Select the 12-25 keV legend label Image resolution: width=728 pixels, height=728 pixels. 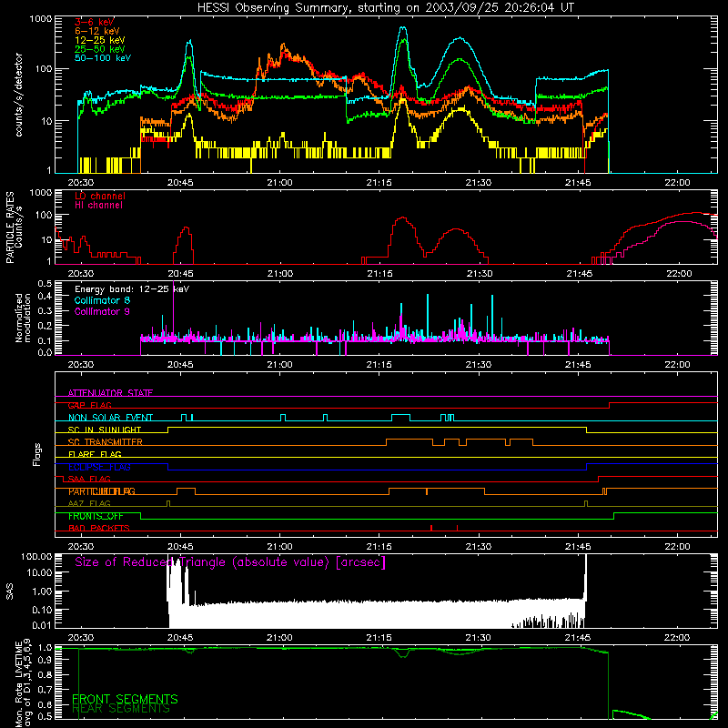click(x=99, y=40)
